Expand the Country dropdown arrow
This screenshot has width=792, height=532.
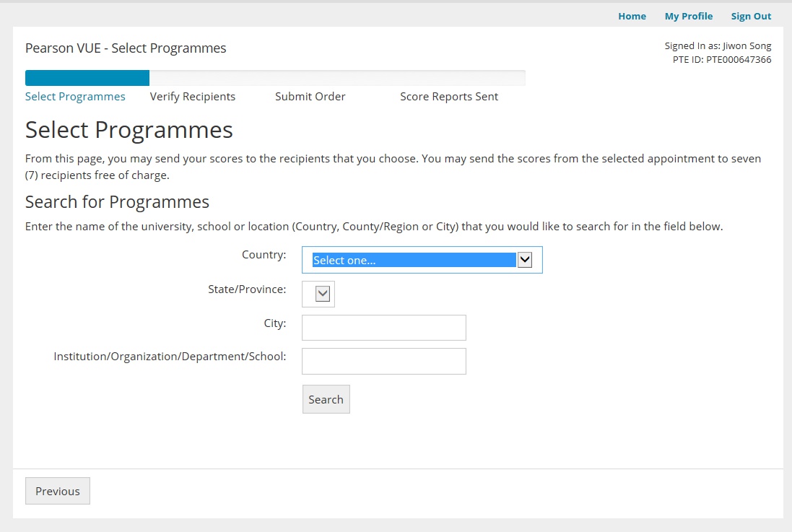525,261
